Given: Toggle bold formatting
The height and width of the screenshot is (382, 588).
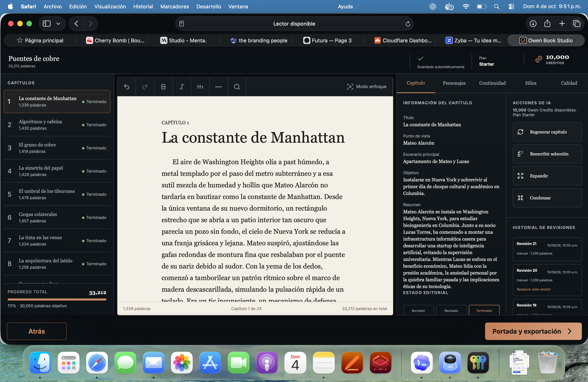Looking at the screenshot, I should [163, 87].
